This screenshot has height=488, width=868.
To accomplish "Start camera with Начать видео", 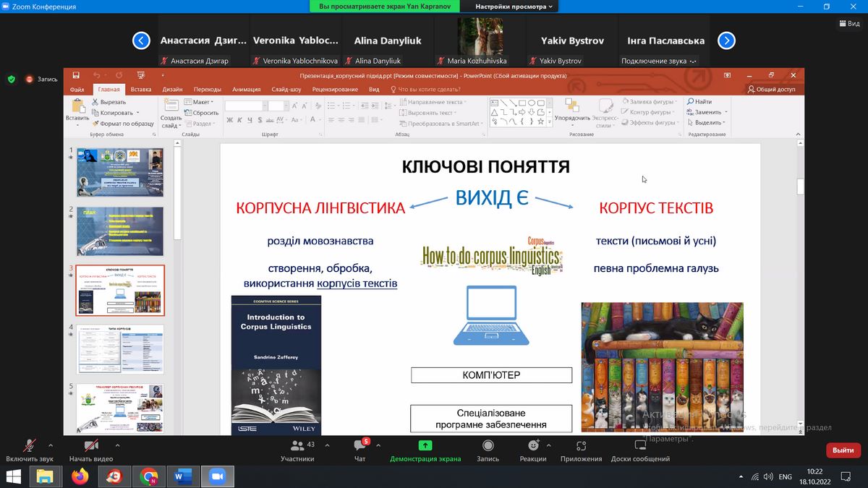I will [91, 446].
